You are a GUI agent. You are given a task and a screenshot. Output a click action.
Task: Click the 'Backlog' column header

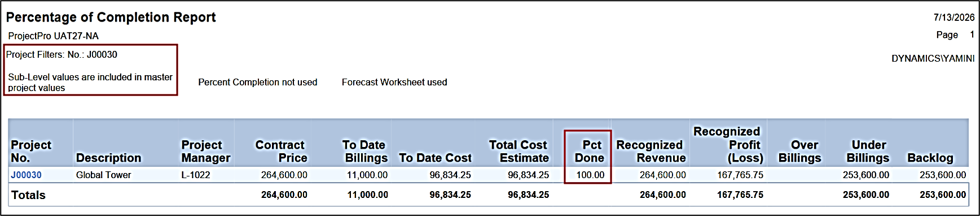click(x=930, y=158)
